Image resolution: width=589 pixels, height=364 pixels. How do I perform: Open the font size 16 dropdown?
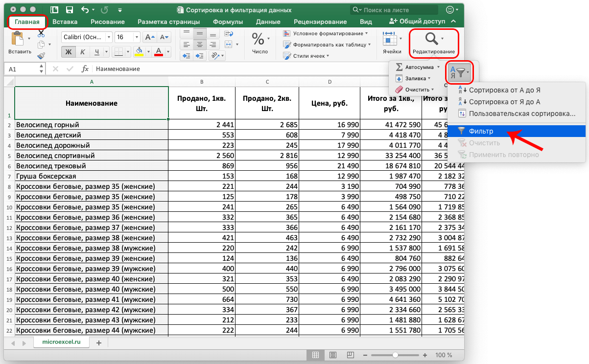138,37
